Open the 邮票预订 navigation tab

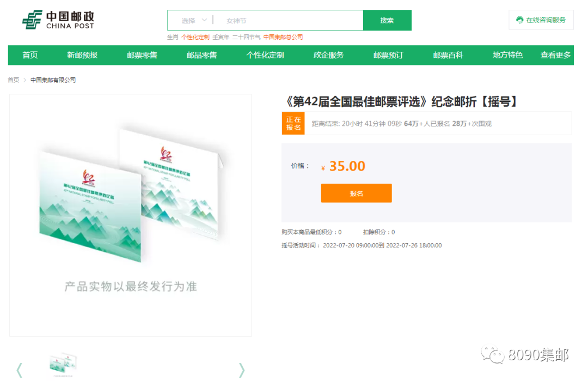point(388,55)
